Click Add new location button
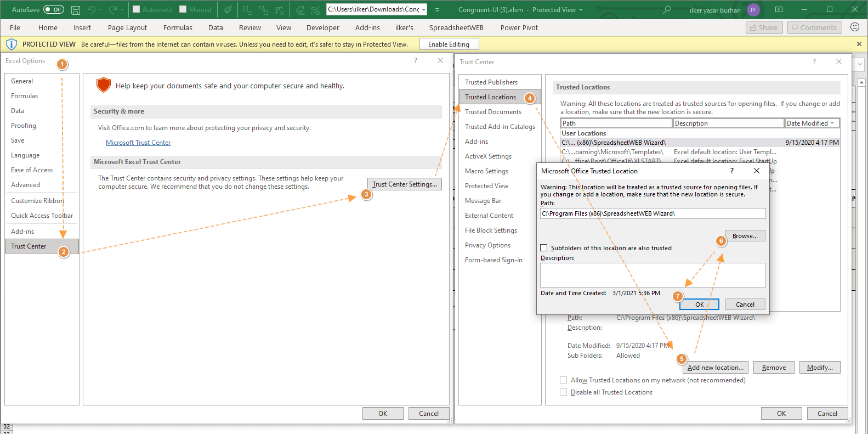This screenshot has height=434, width=868. (716, 368)
